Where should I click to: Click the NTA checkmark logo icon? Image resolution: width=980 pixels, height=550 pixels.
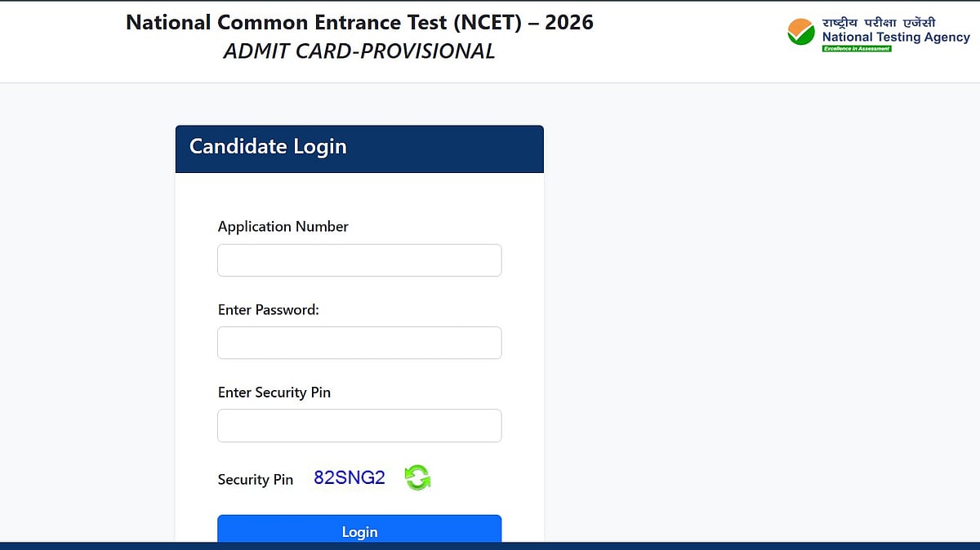800,32
